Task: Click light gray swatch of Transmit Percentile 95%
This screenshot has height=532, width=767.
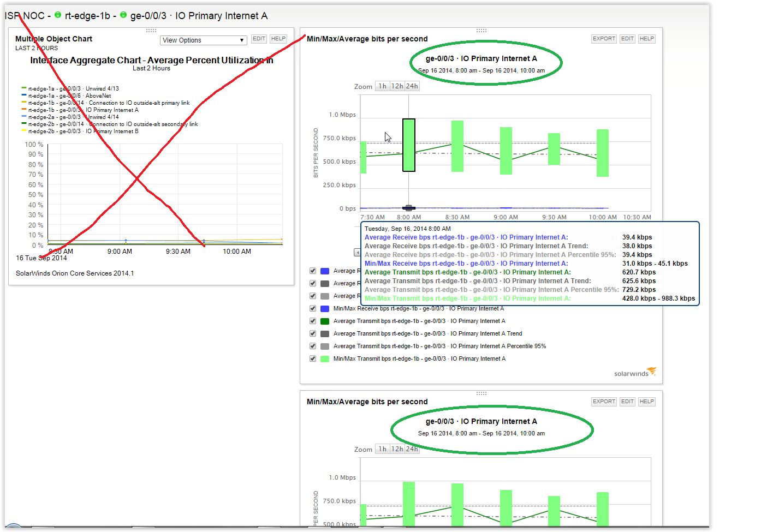Action: (x=325, y=346)
